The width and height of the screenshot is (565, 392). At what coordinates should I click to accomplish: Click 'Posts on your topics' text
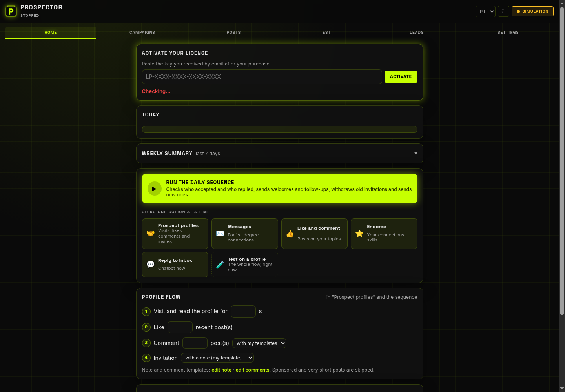(319, 239)
